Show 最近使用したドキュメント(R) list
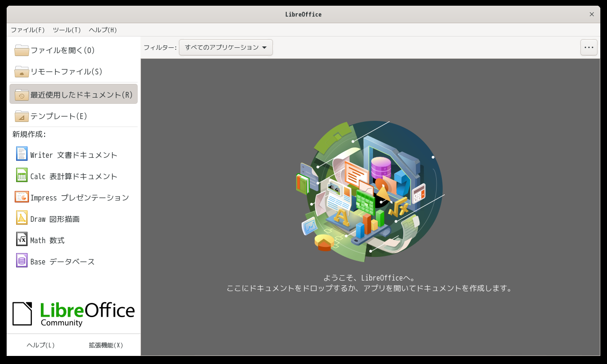Image resolution: width=607 pixels, height=364 pixels. point(82,95)
